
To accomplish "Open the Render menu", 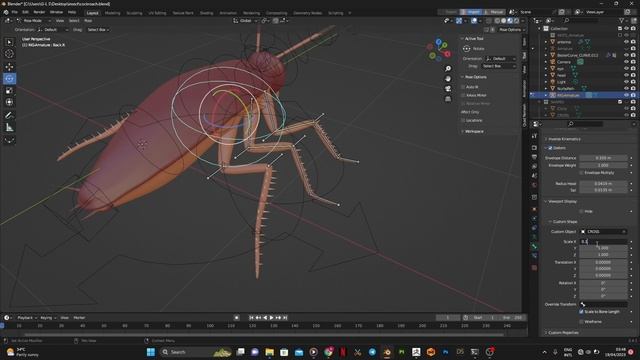I will 39,12.
